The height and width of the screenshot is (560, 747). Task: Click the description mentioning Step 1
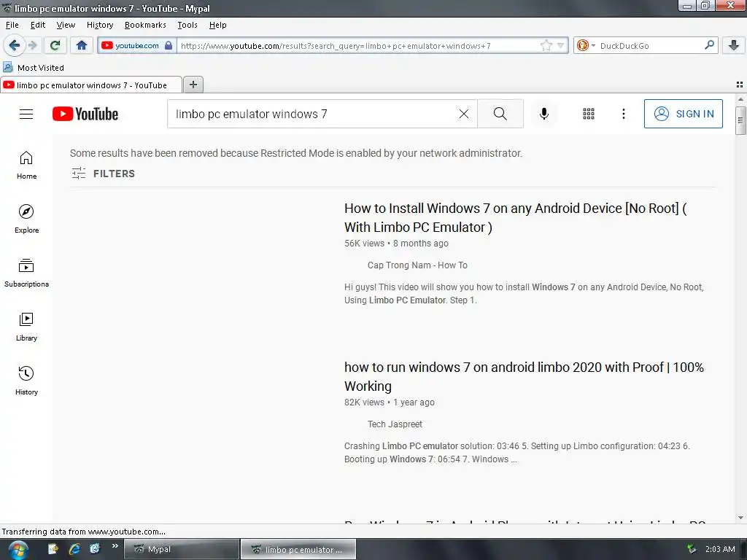524,294
